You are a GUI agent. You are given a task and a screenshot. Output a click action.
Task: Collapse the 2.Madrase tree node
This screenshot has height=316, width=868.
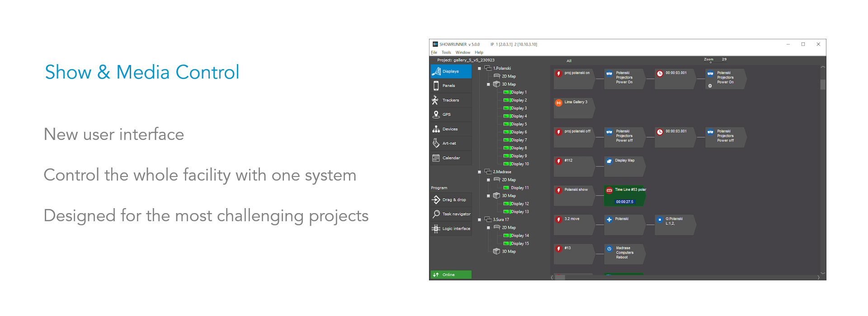[480, 172]
